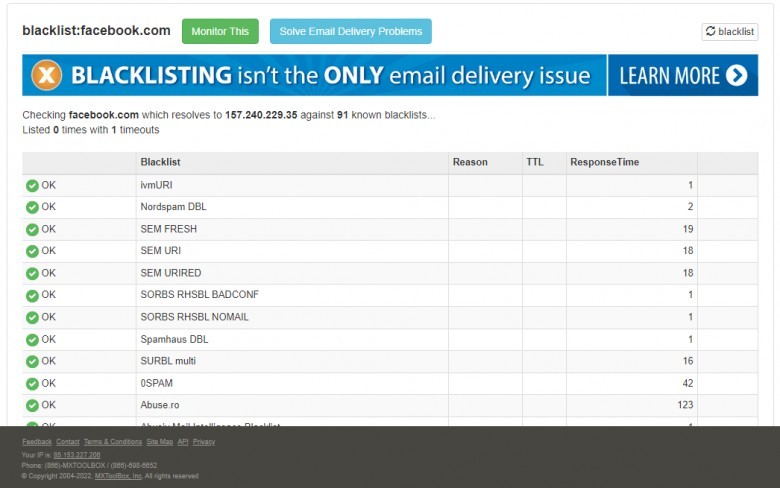
Task: Click green check icon for Spamhaus DBL
Action: click(32, 340)
